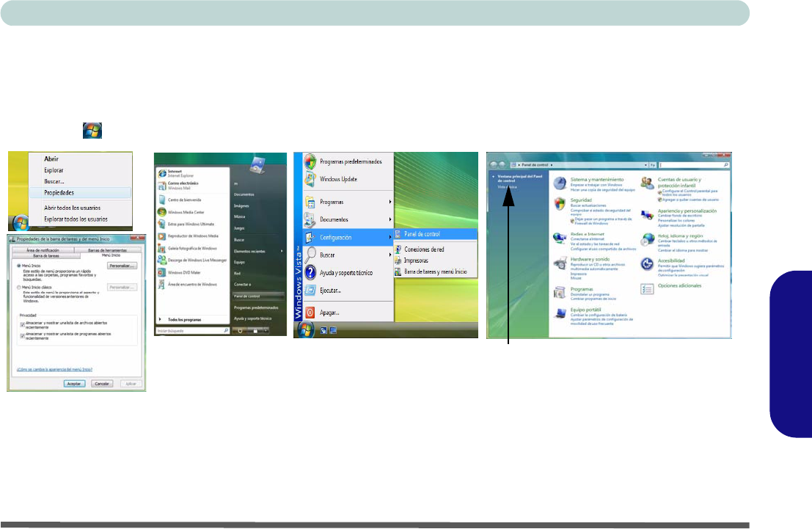Image resolution: width=812 pixels, height=529 pixels.
Task: Toggle the recently opened files list checkbox
Action: coord(22,325)
